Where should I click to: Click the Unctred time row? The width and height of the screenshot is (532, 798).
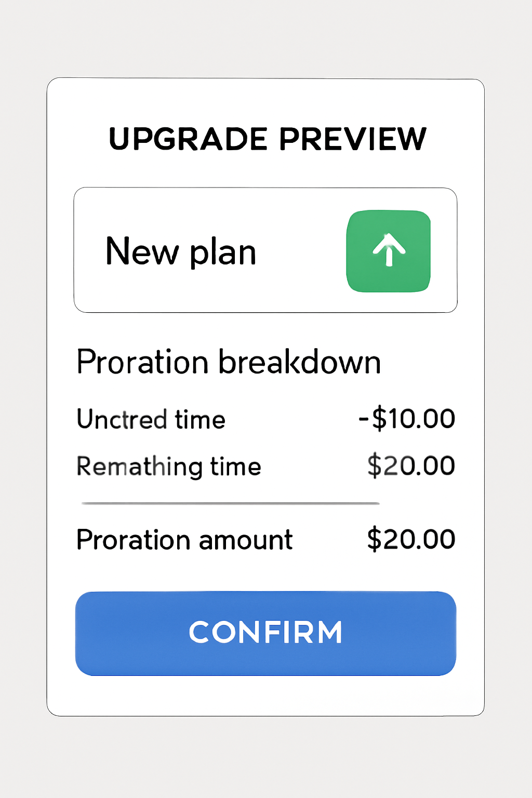tap(151, 419)
